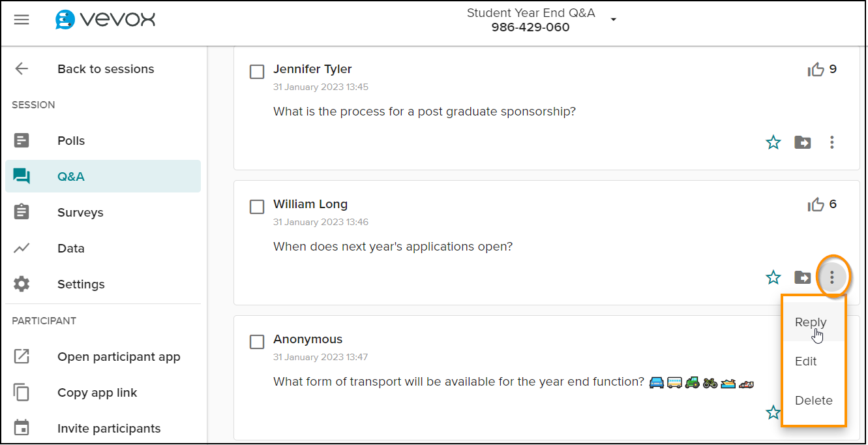Click the Vevox logo

(106, 20)
